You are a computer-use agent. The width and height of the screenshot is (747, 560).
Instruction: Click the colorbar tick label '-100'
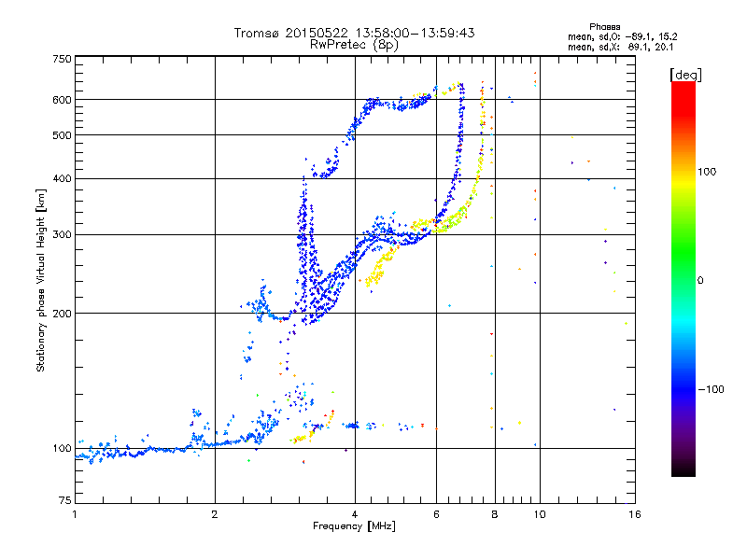click(711, 389)
